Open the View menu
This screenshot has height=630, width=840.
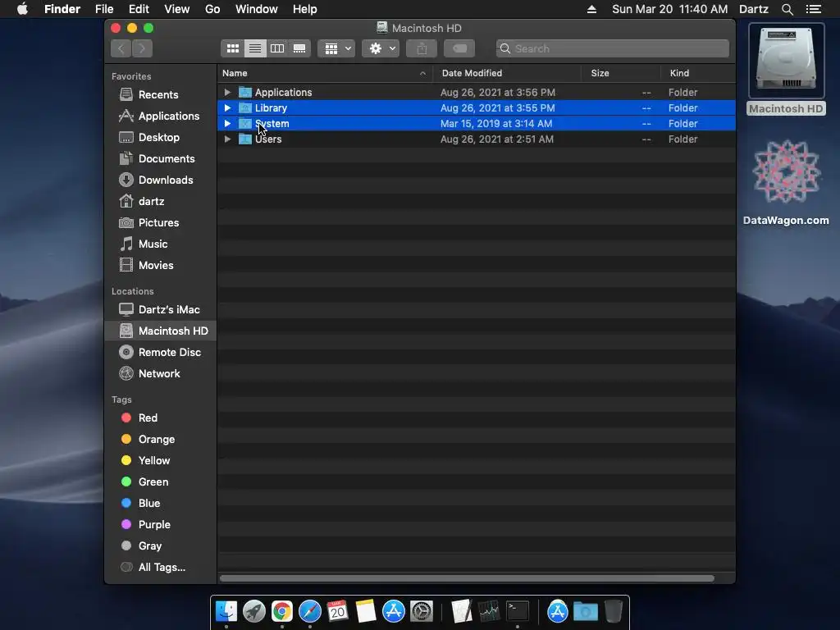pos(177,9)
